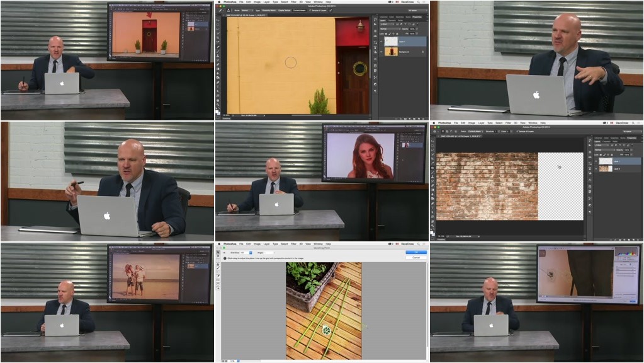Open the Mode dropdown in the yellow-wall options bar
Screen dimensions: 644x363
point(247,10)
